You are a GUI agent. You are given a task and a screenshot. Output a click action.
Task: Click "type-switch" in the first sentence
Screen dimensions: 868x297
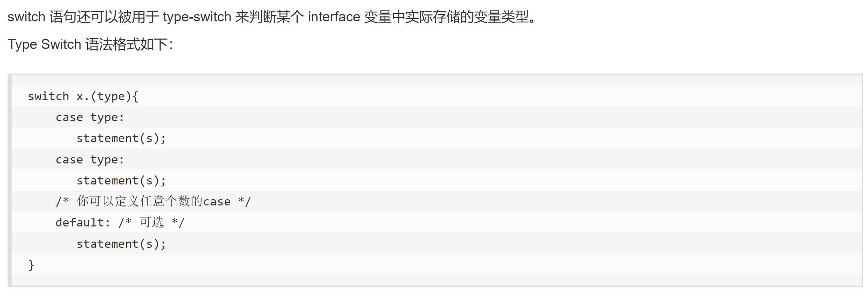pos(197,17)
